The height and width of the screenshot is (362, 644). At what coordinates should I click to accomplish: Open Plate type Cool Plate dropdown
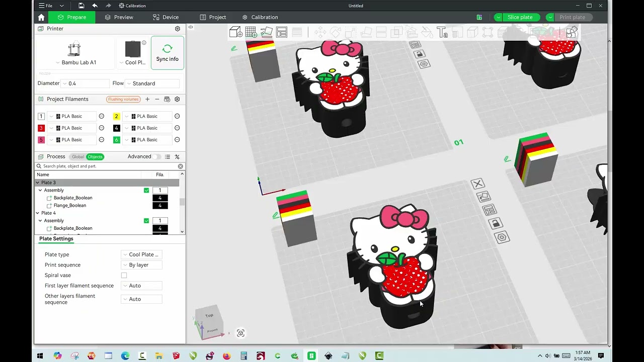point(141,254)
